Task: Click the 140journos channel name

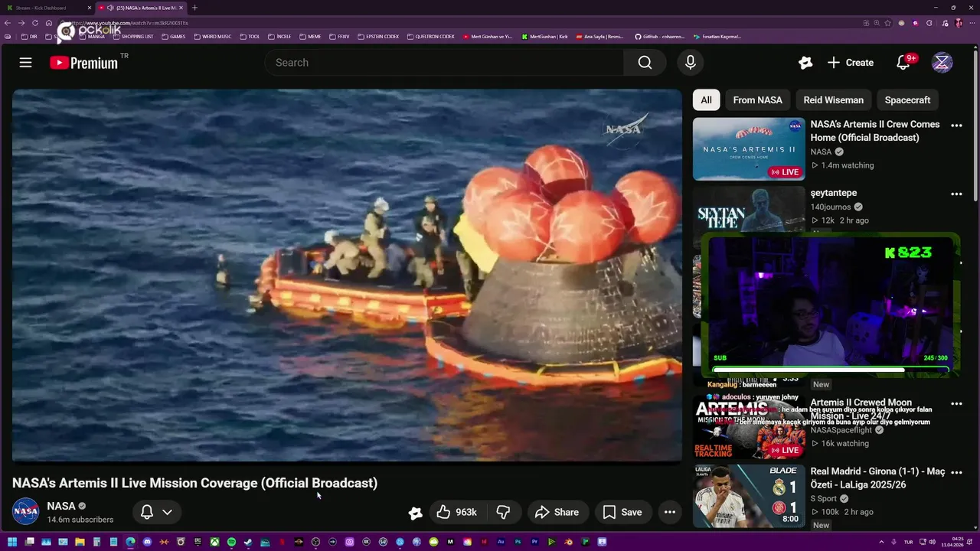Action: point(831,207)
